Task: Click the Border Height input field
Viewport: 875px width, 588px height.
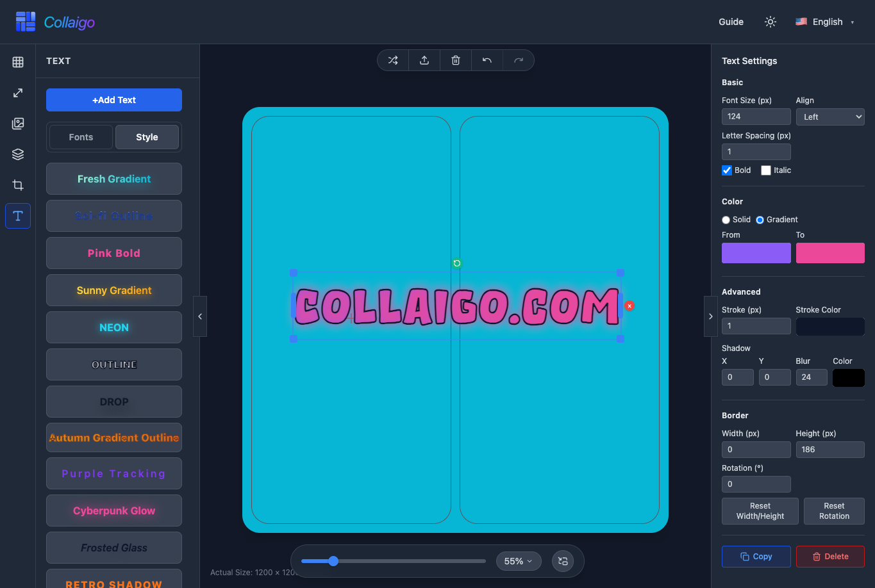Action: coord(830,450)
